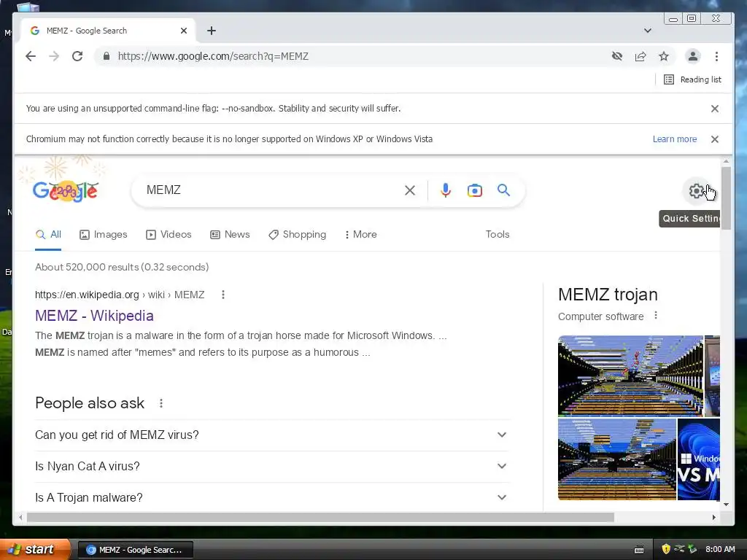The image size is (747, 560).
Task: Click the right arrow of horizontal scrollbar
Action: (x=713, y=517)
